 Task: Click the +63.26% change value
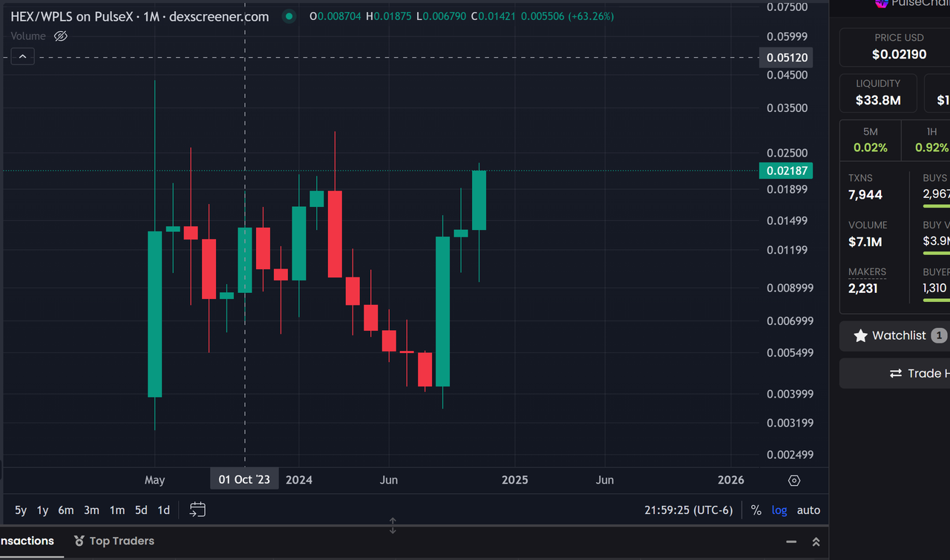coord(591,16)
